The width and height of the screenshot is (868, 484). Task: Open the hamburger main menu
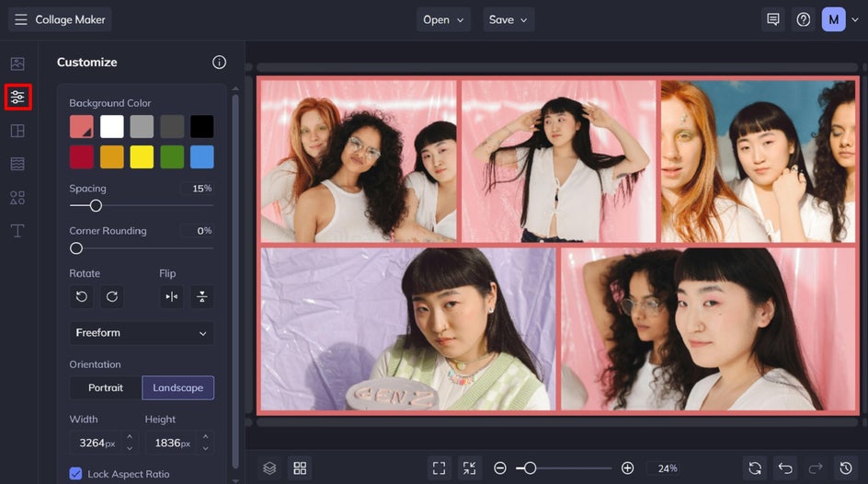point(20,19)
